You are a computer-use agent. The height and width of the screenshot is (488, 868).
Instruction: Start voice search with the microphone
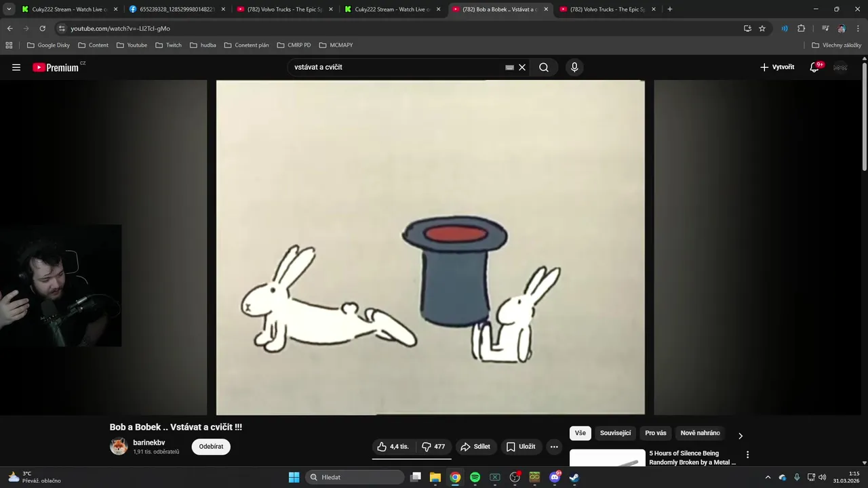click(x=574, y=67)
